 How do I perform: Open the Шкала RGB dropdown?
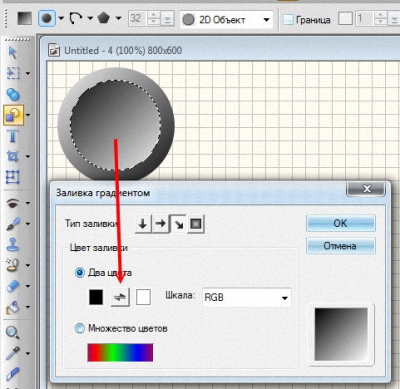click(x=247, y=297)
